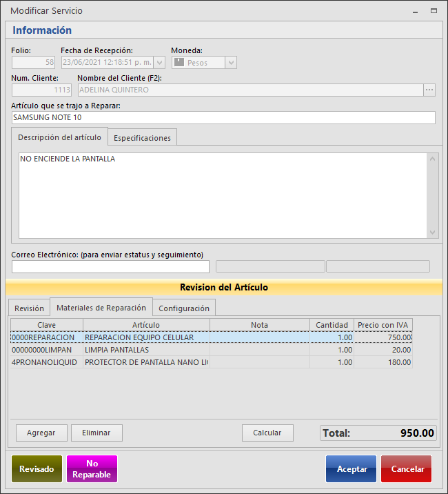The image size is (448, 494).
Task: Click Eliminar to remove material
Action: 96,433
